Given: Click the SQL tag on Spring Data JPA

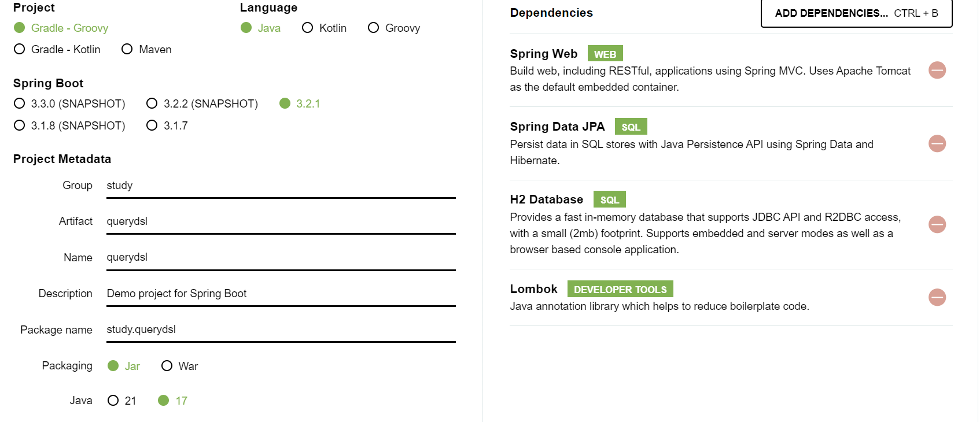Looking at the screenshot, I should 631,127.
